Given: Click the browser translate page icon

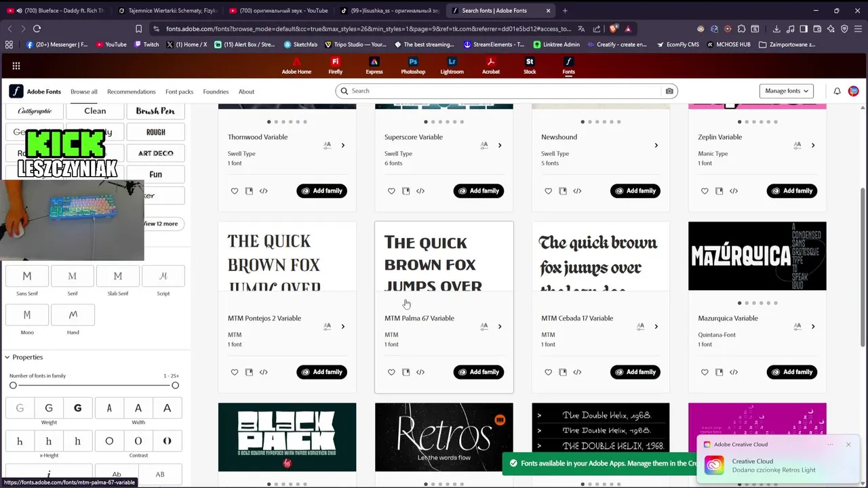Looking at the screenshot, I should coord(581,28).
